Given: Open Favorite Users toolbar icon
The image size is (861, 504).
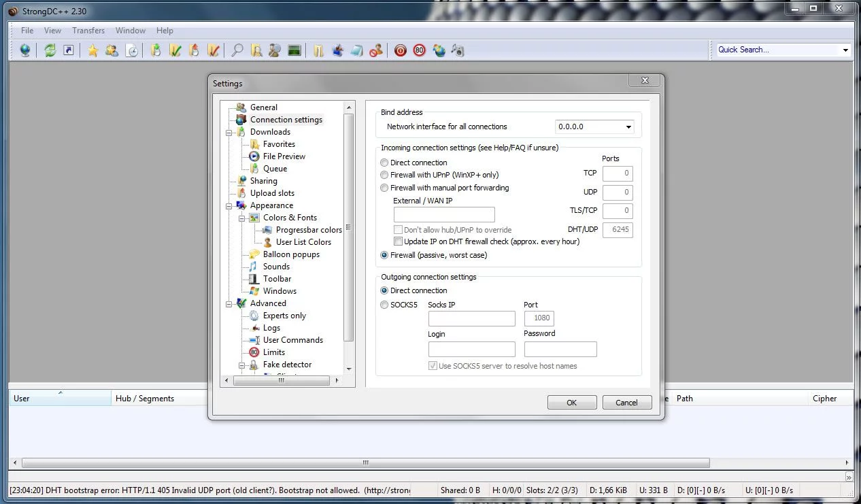Looking at the screenshot, I should pos(112,50).
